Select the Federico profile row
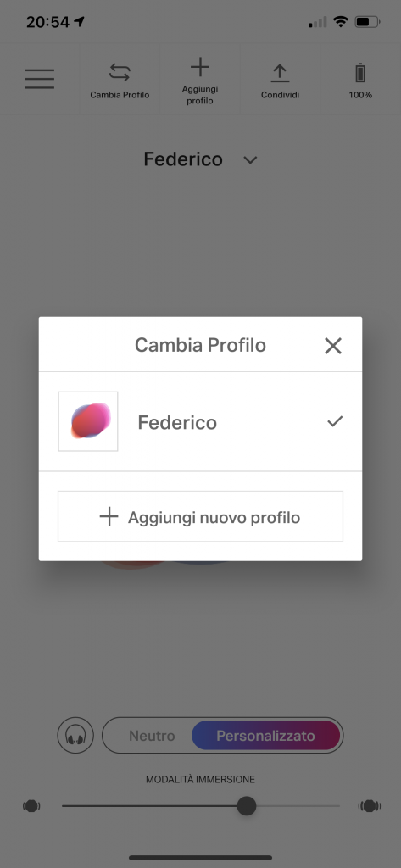The image size is (401, 868). [x=200, y=422]
